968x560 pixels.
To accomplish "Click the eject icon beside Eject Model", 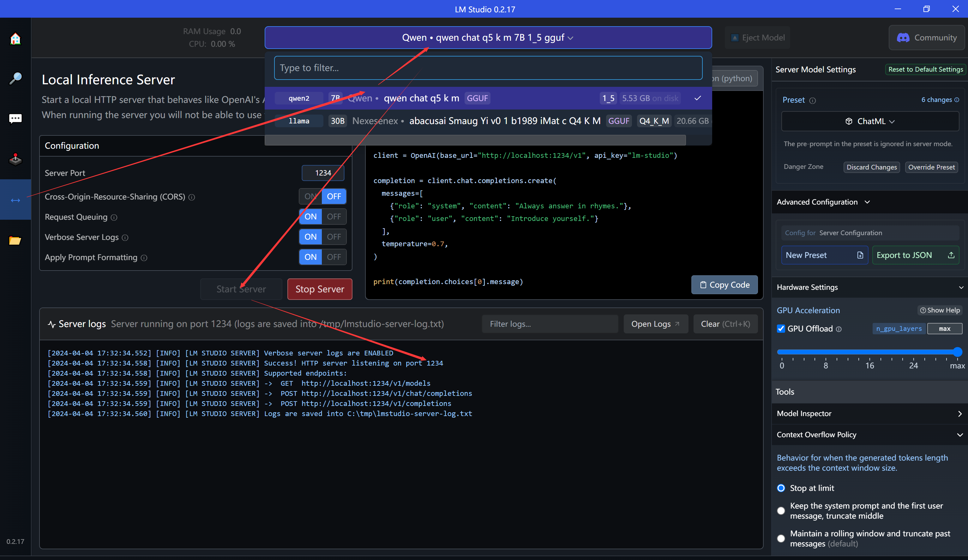I will coord(735,38).
